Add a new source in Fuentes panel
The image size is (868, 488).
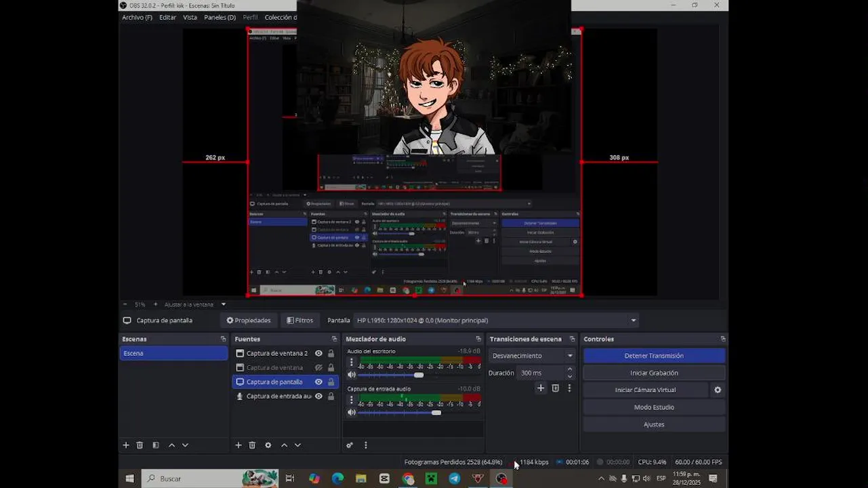point(238,445)
